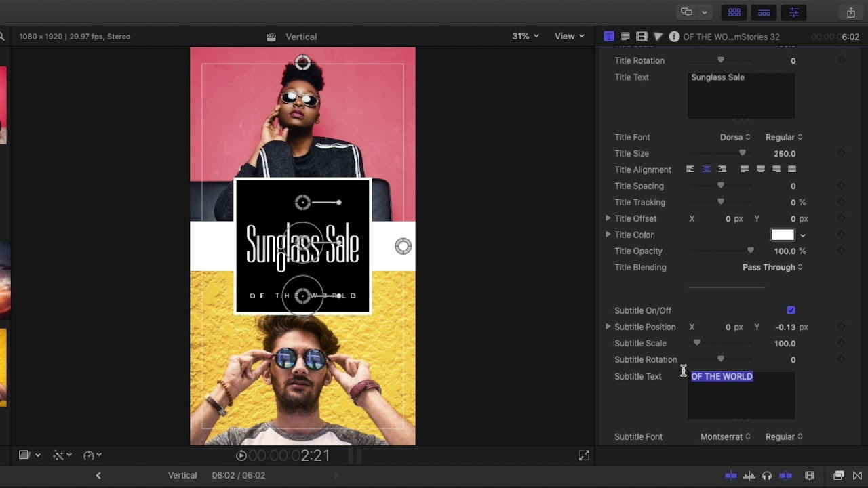Set title alignment to center
The image size is (868, 488).
(706, 169)
